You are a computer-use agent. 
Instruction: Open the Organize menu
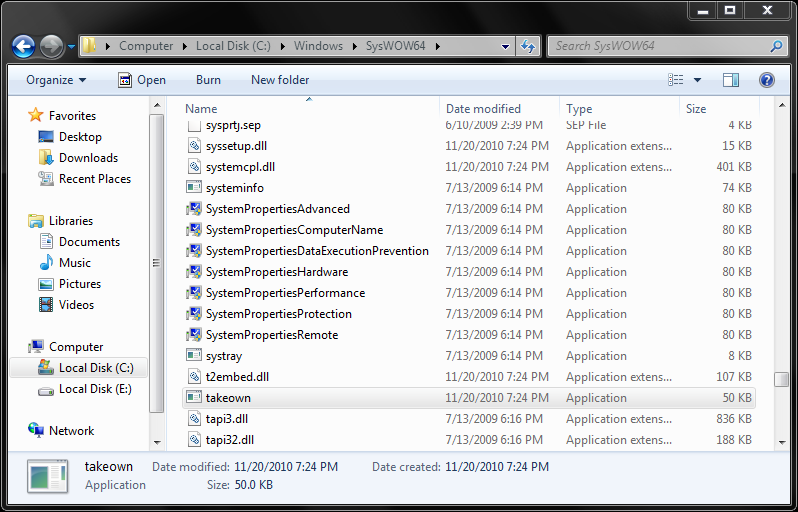click(56, 80)
